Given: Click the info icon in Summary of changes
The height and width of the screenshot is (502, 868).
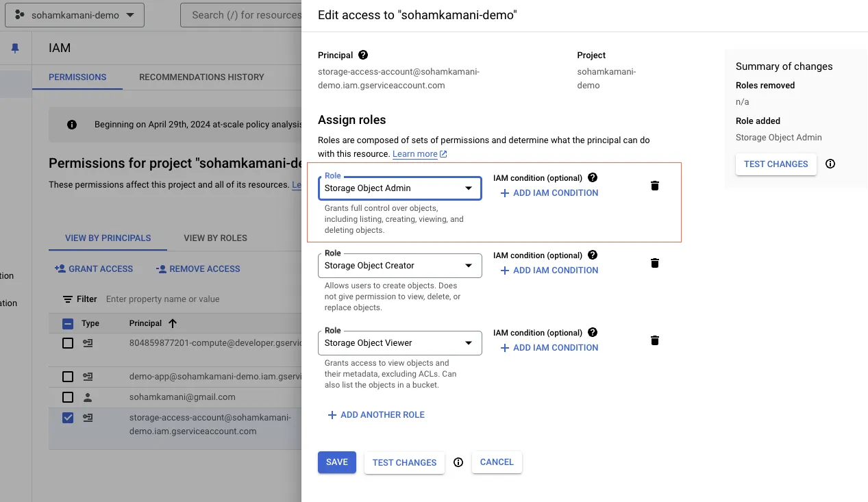Looking at the screenshot, I should pyautogui.click(x=830, y=164).
